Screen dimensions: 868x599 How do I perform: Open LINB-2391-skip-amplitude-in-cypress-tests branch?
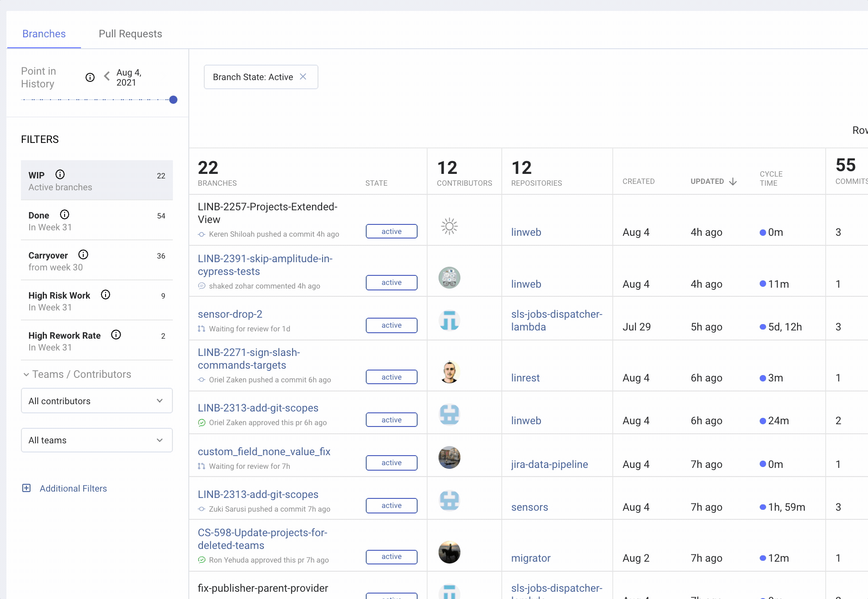pyautogui.click(x=265, y=265)
